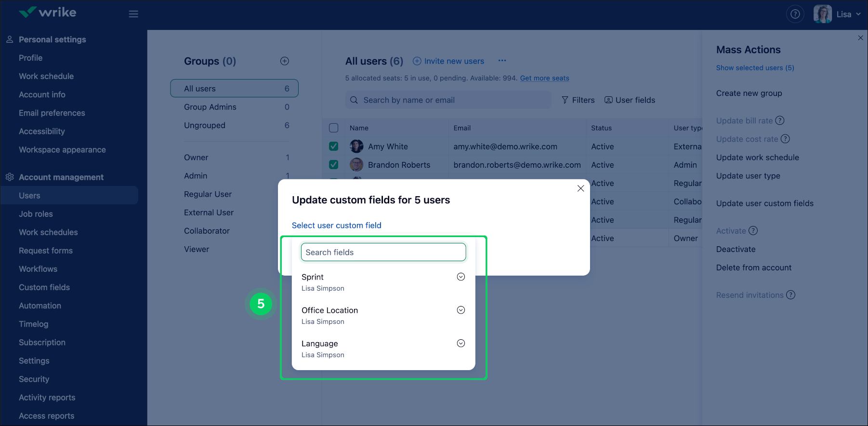Click the help icon next to Activate
The height and width of the screenshot is (426, 868).
point(753,231)
